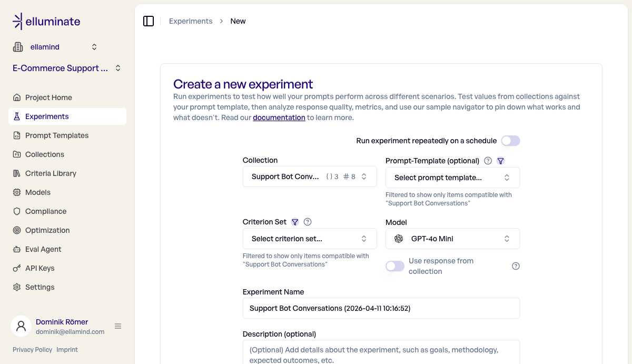This screenshot has width=632, height=364.
Task: Open the Select prompt template dropdown
Action: (452, 178)
